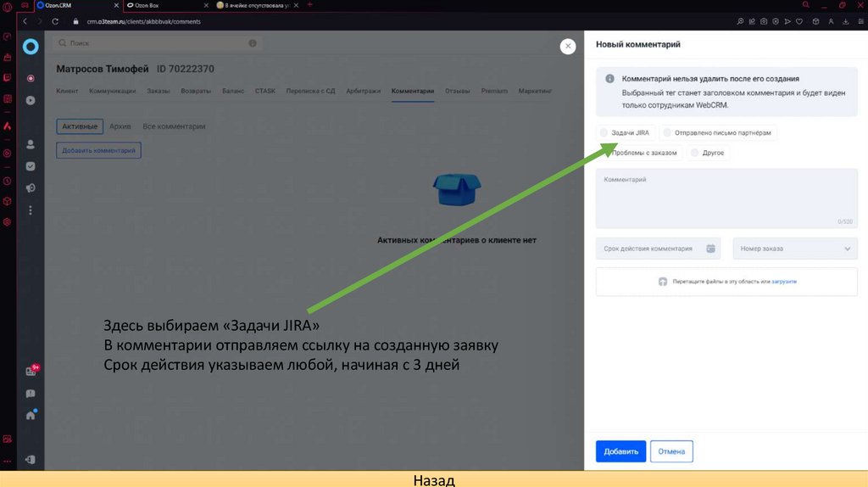Click the 'Отмена' button
The image size is (868, 487).
tap(671, 451)
